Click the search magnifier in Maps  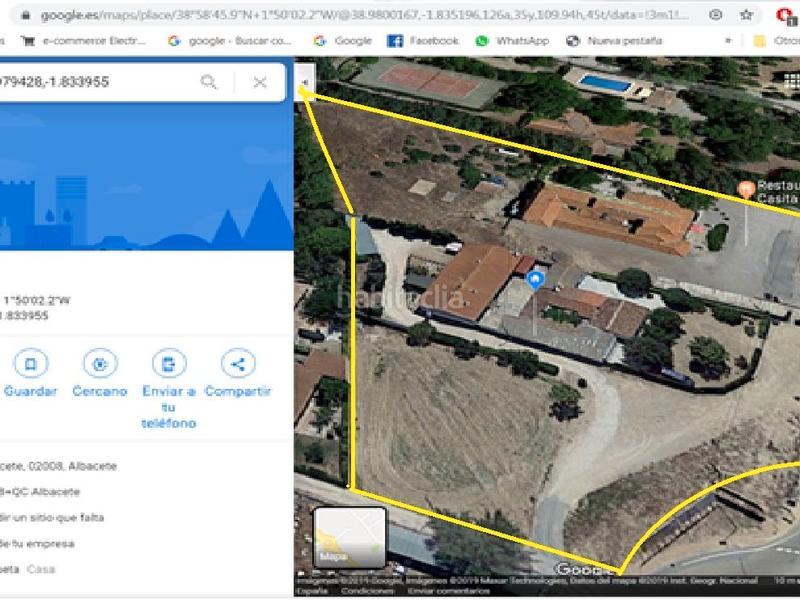[209, 82]
